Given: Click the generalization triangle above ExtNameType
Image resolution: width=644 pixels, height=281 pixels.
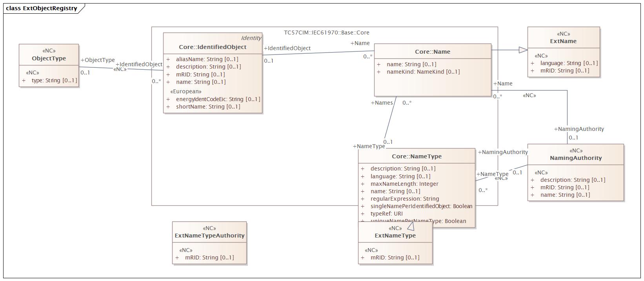Looking at the screenshot, I should pyautogui.click(x=411, y=226).
